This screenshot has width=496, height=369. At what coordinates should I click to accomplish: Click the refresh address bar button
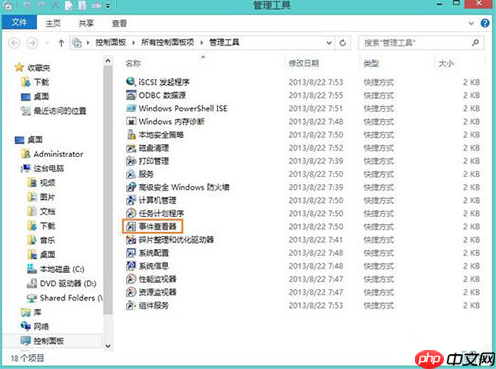(x=342, y=43)
